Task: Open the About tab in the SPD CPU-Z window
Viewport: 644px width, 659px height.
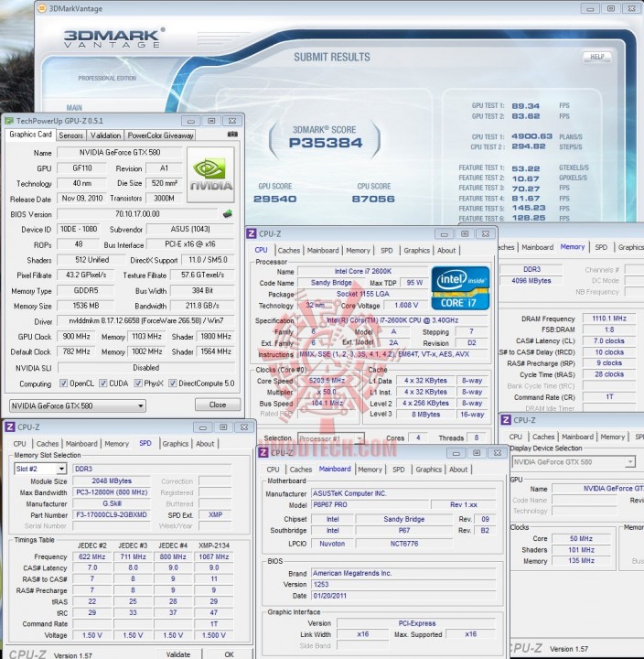Action: 205,444
